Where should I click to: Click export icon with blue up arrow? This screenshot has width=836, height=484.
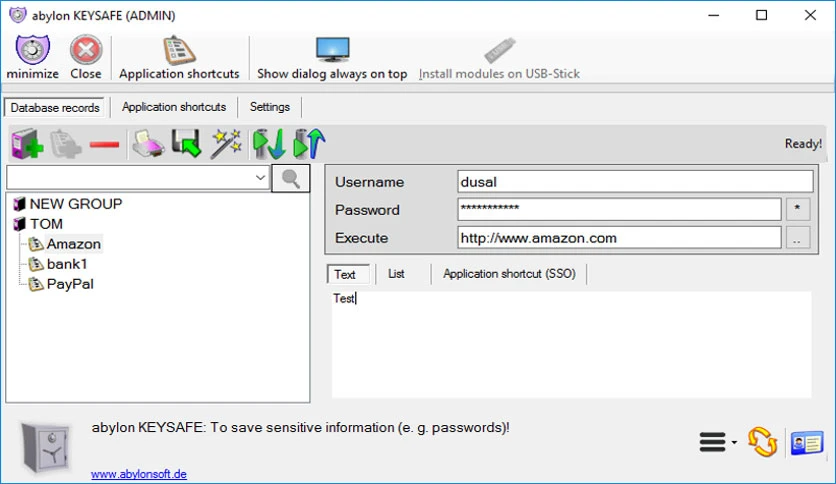pyautogui.click(x=310, y=143)
